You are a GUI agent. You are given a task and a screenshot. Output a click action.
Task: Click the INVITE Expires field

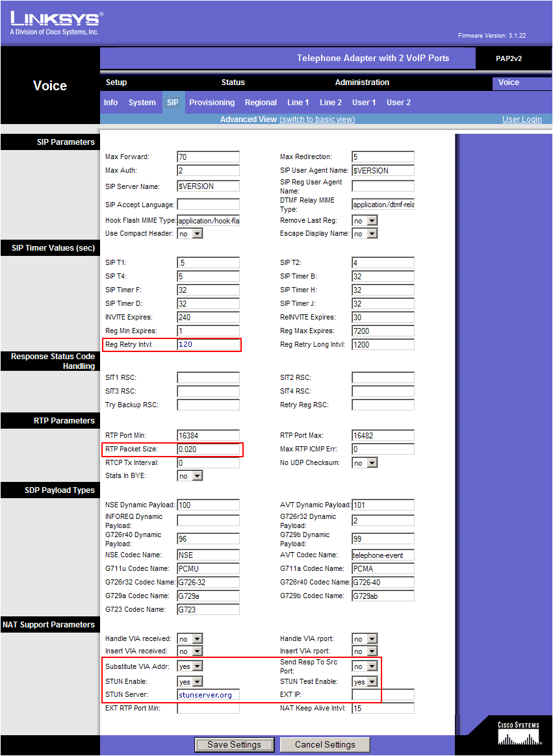(209, 317)
